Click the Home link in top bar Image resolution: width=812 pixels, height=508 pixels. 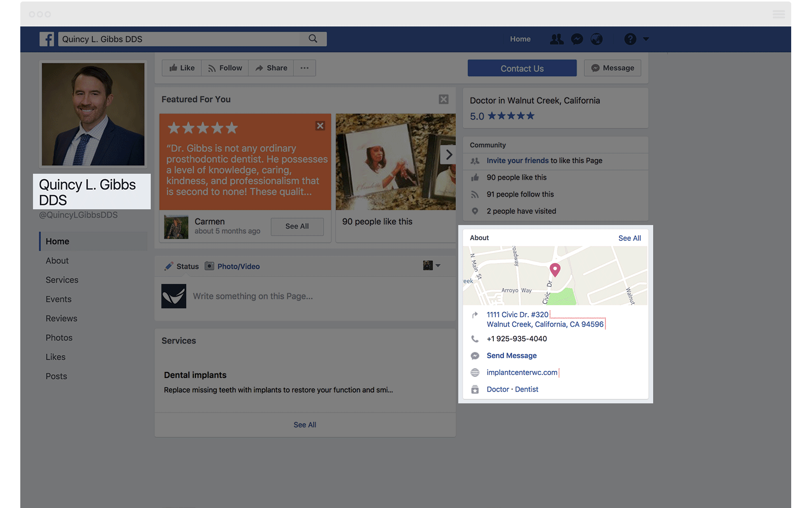coord(520,39)
